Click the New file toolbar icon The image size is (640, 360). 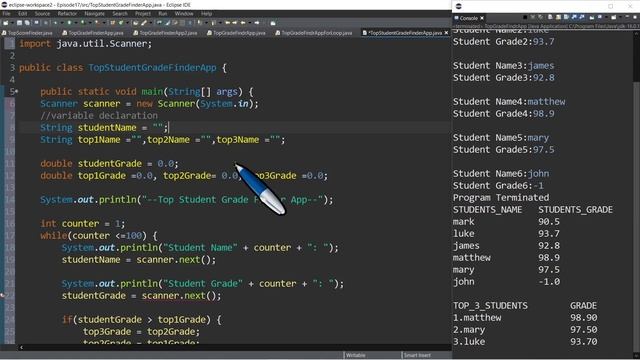[6, 23]
